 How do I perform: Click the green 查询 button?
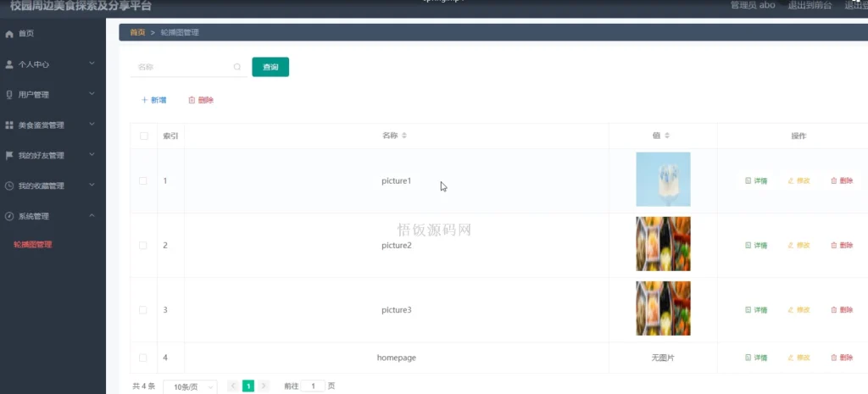pyautogui.click(x=270, y=67)
